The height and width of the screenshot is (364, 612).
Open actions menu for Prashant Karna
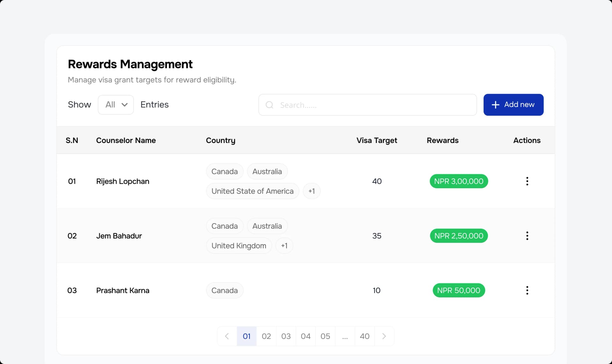point(527,290)
